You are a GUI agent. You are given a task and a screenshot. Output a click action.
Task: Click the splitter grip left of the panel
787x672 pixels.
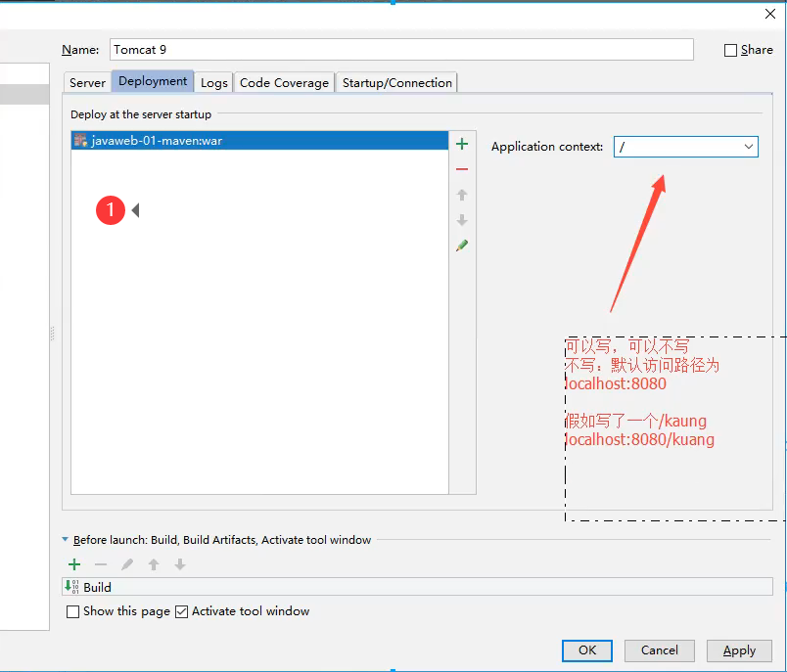52,334
